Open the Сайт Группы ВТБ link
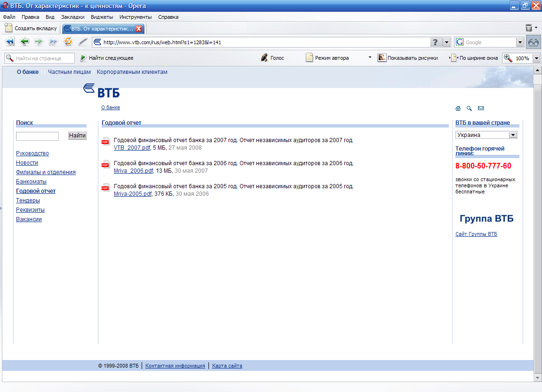 476,234
